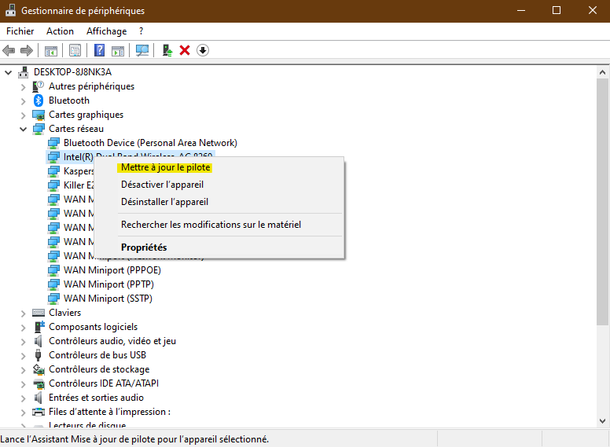Select WAN Miniport (SSTP) adapter

pos(108,298)
